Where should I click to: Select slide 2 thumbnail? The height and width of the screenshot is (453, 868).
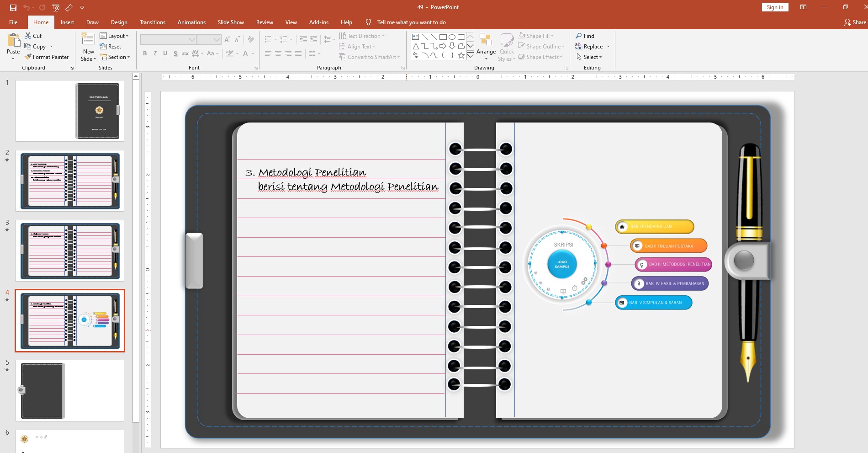(x=70, y=181)
